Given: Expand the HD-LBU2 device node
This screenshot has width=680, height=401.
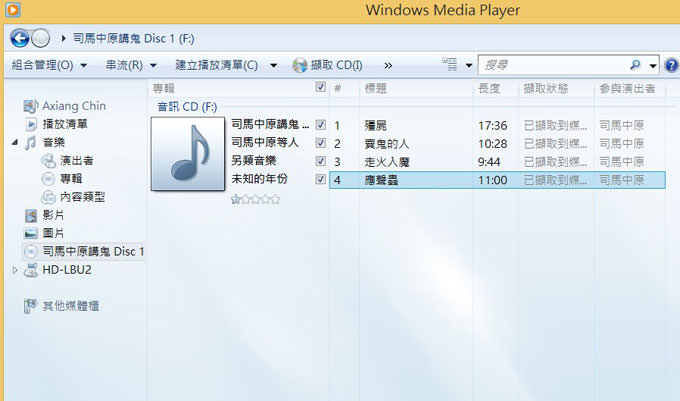Looking at the screenshot, I should (x=15, y=270).
